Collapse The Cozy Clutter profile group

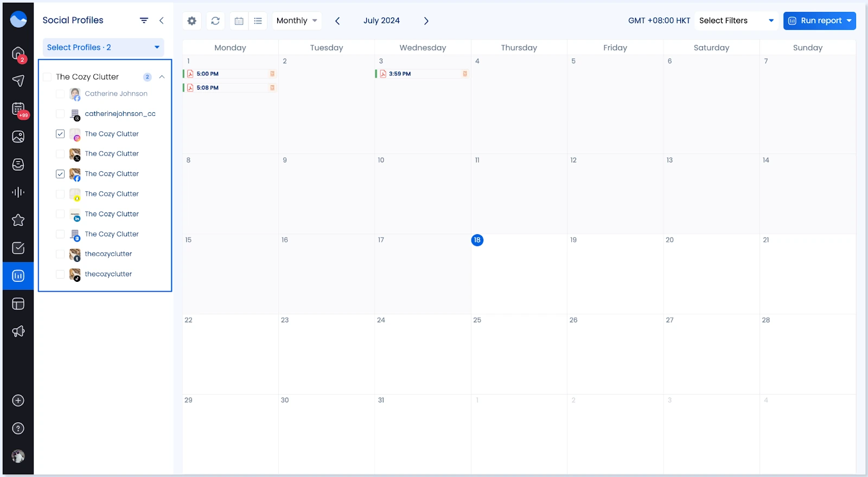[x=162, y=77]
